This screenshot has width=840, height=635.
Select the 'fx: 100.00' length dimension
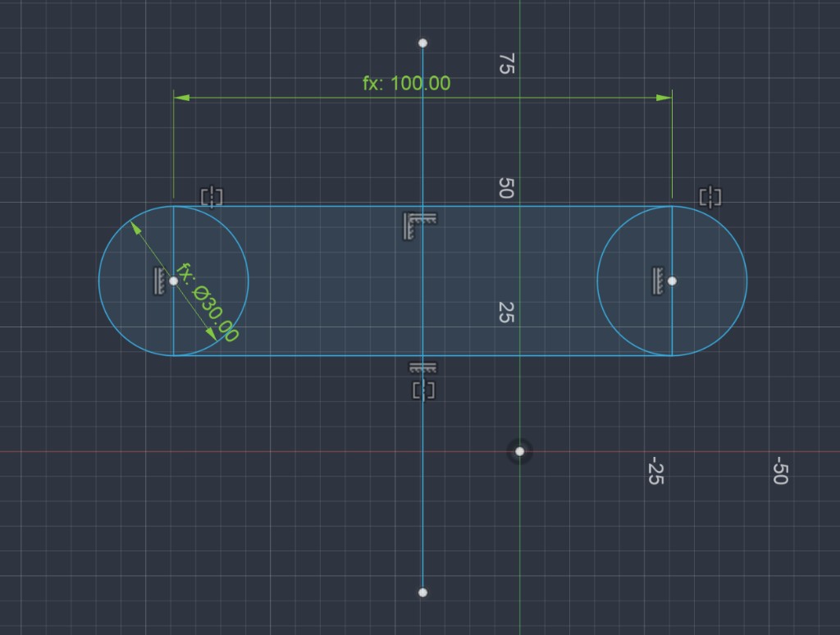tap(407, 83)
